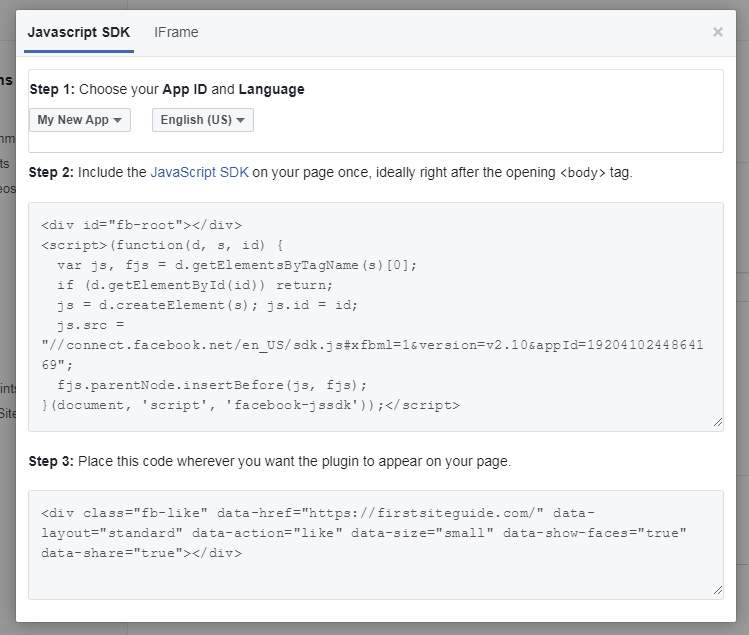Click inside the Step 2 SDK code box
Viewport: 749px width, 635px height.
pos(376,317)
